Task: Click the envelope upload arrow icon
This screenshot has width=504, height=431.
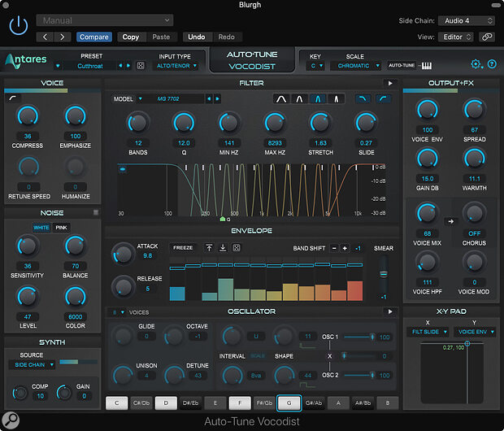Action: click(x=209, y=248)
